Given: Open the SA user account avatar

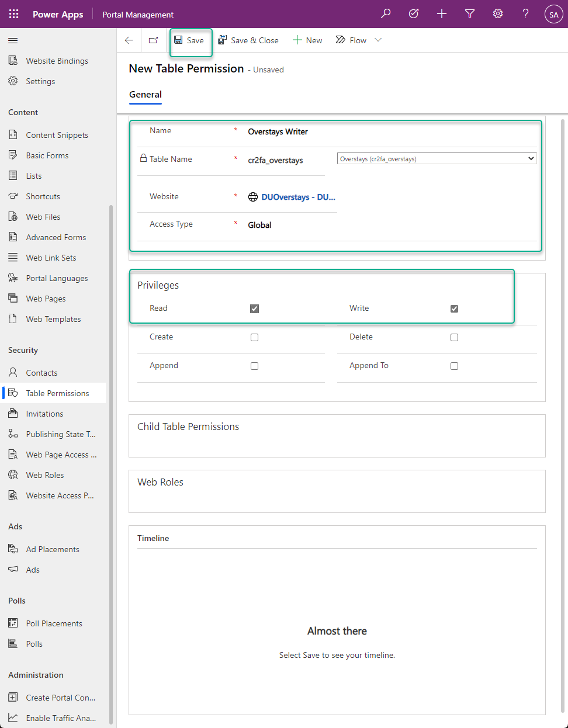Looking at the screenshot, I should 553,14.
